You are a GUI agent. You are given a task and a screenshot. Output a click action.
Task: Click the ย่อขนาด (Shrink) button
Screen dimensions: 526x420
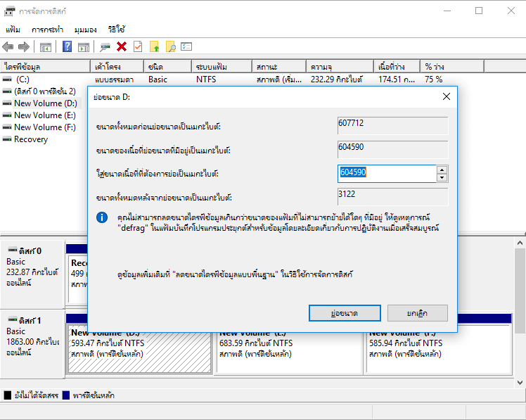[345, 313]
